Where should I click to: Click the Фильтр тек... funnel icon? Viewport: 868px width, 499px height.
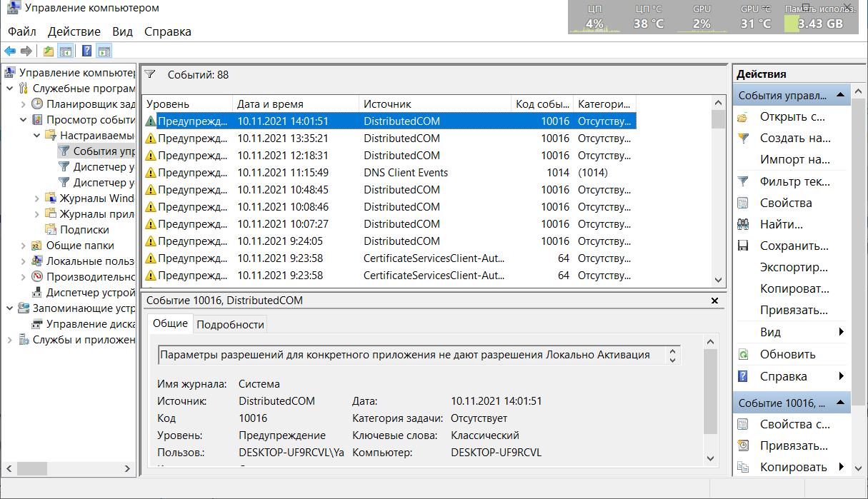tap(743, 181)
